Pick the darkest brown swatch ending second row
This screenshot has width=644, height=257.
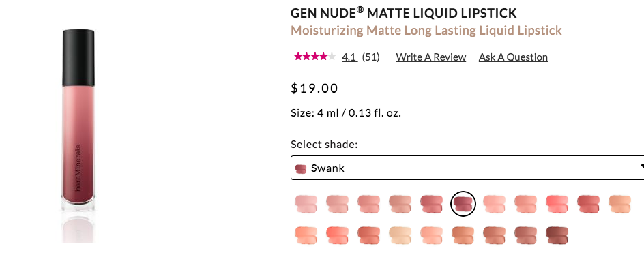pyautogui.click(x=557, y=235)
